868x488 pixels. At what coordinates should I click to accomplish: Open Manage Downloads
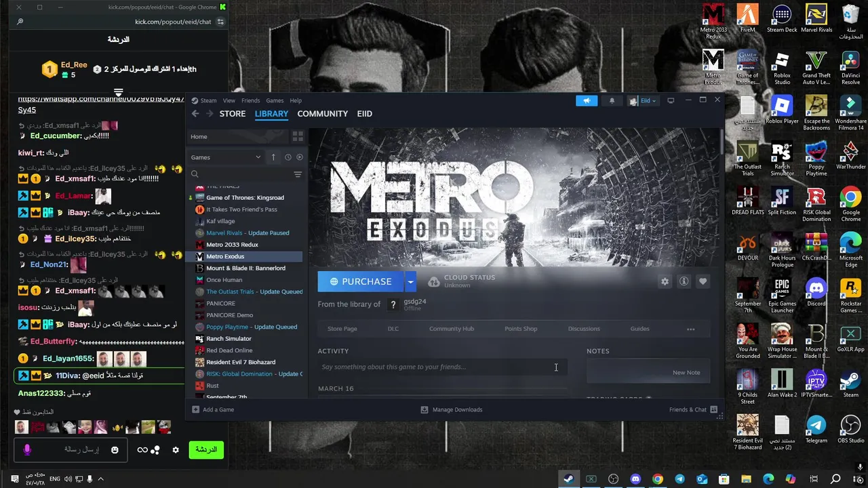[x=451, y=409]
